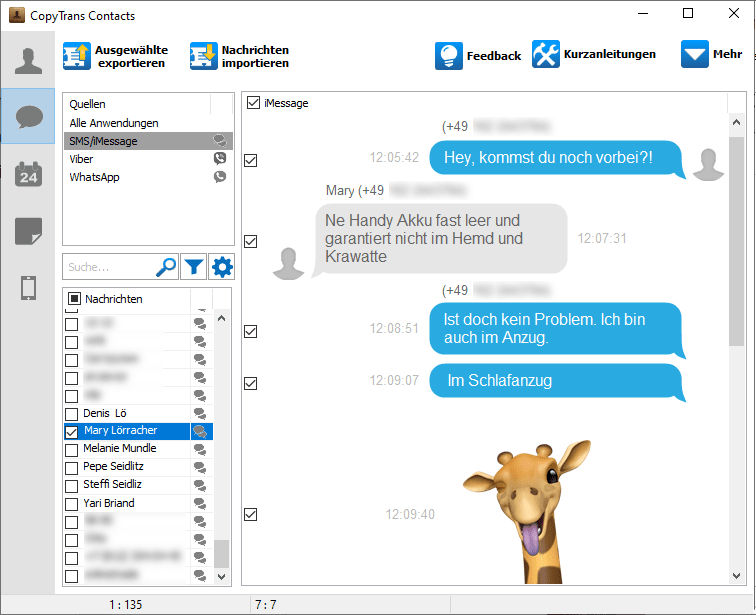Select SMS/iMessage source
756x615 pixels.
148,141
